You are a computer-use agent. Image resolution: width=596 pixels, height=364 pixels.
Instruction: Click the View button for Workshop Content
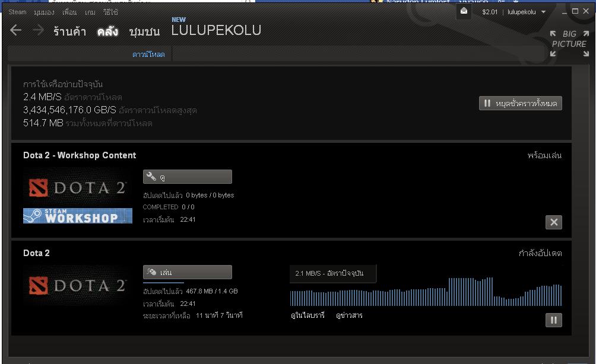coord(188,177)
